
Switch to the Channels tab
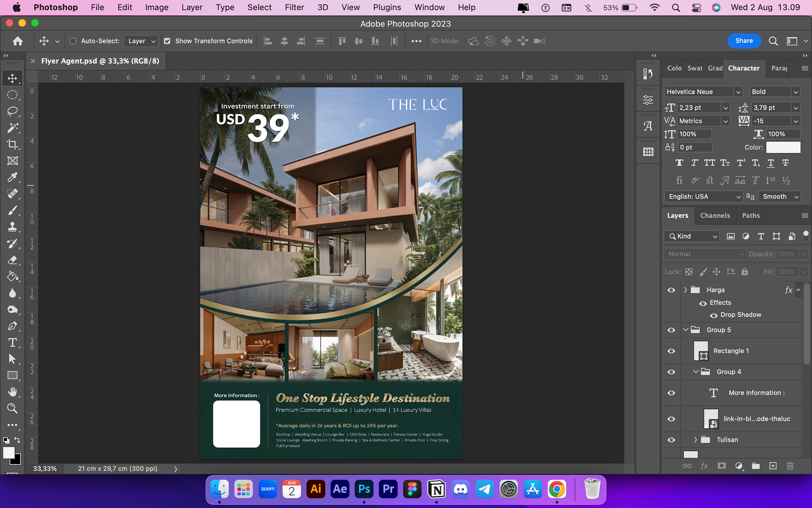click(715, 215)
